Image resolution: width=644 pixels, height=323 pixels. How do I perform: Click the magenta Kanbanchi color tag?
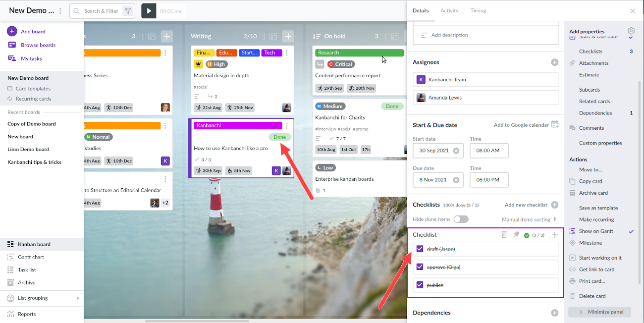[x=238, y=125]
